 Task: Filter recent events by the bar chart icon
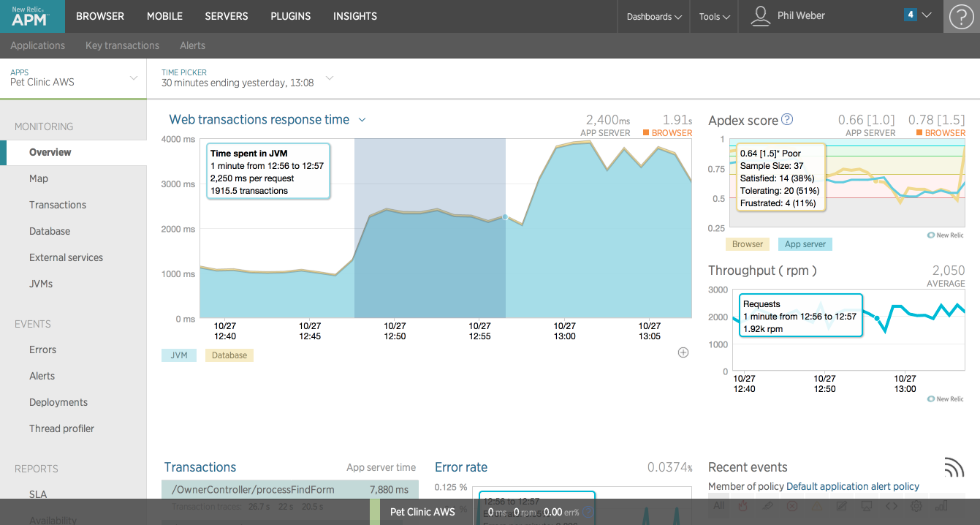(x=941, y=505)
